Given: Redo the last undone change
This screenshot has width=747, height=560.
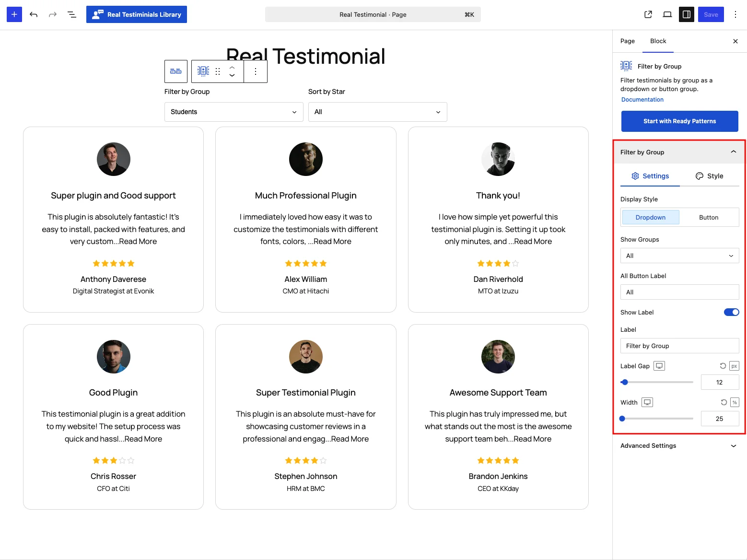Looking at the screenshot, I should [x=53, y=14].
